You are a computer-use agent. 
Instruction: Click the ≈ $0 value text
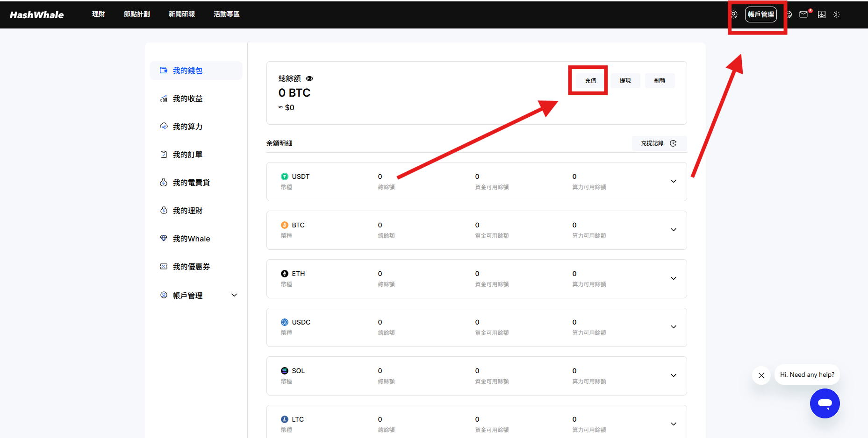(x=287, y=107)
